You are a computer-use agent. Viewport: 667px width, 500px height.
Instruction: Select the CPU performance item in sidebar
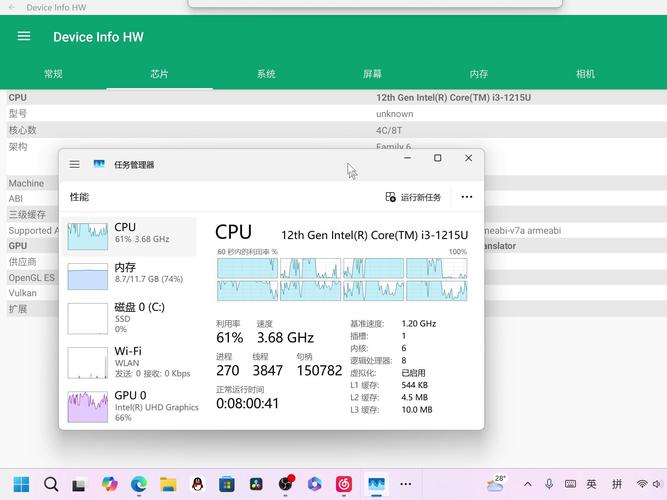[130, 236]
